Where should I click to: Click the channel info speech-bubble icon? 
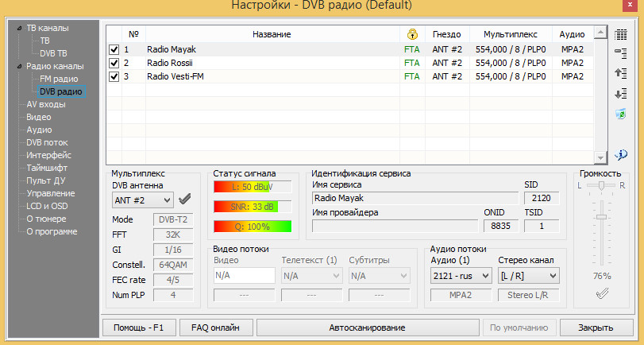tap(621, 153)
